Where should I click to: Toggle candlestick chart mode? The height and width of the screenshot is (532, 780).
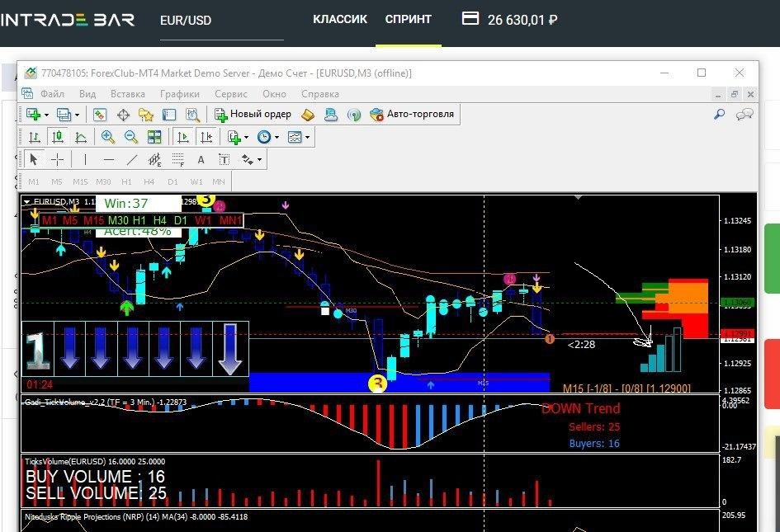[58, 137]
